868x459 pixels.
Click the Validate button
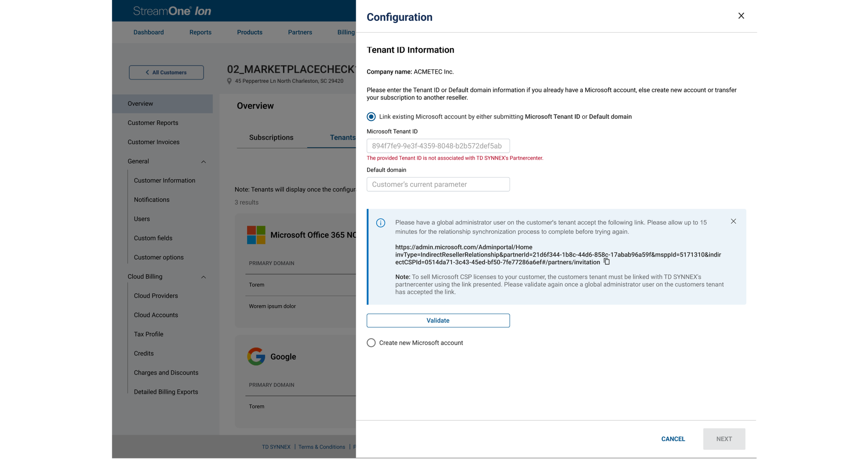point(438,320)
